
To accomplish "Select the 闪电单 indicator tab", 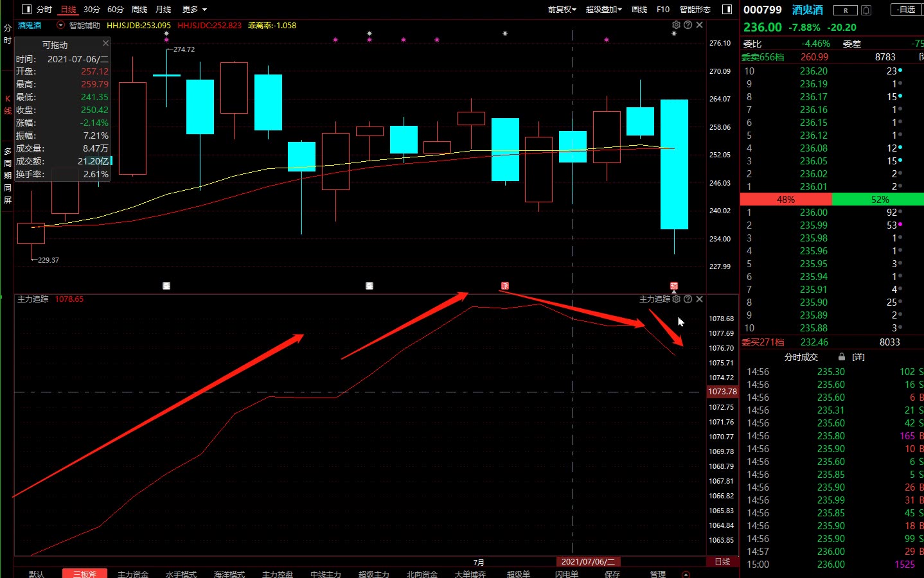I will point(567,574).
